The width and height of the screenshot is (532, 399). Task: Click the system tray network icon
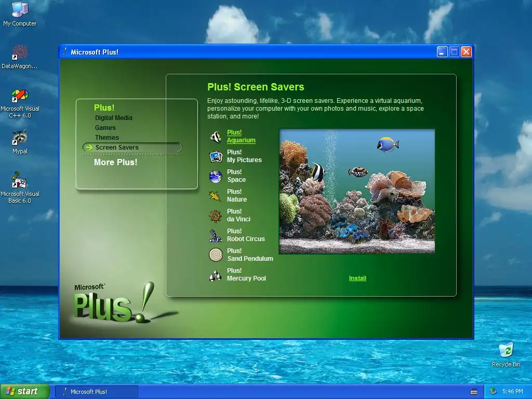coord(494,392)
